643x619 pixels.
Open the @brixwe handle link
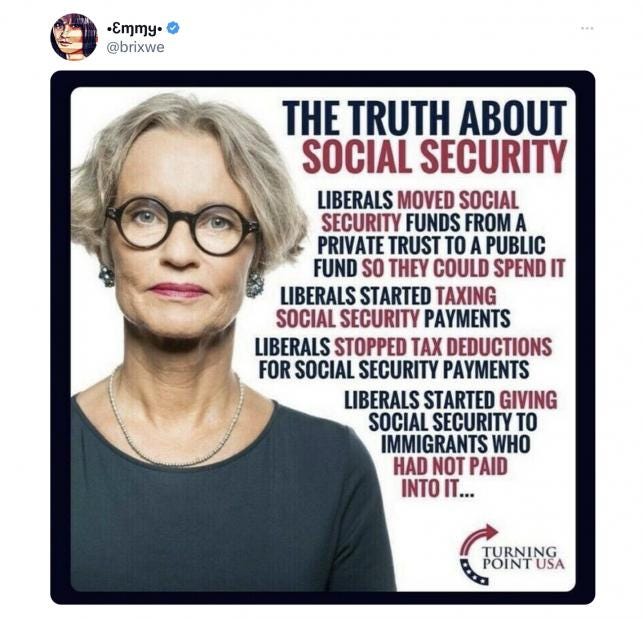coord(135,47)
